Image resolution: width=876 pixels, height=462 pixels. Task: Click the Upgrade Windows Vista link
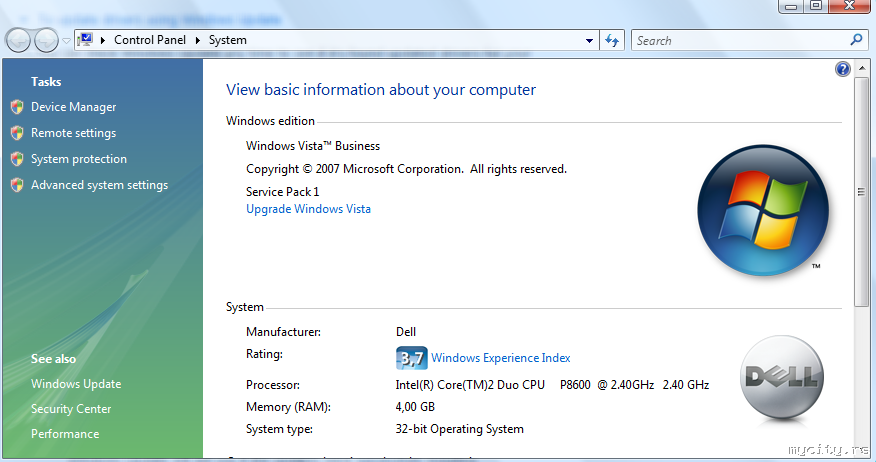pyautogui.click(x=308, y=209)
